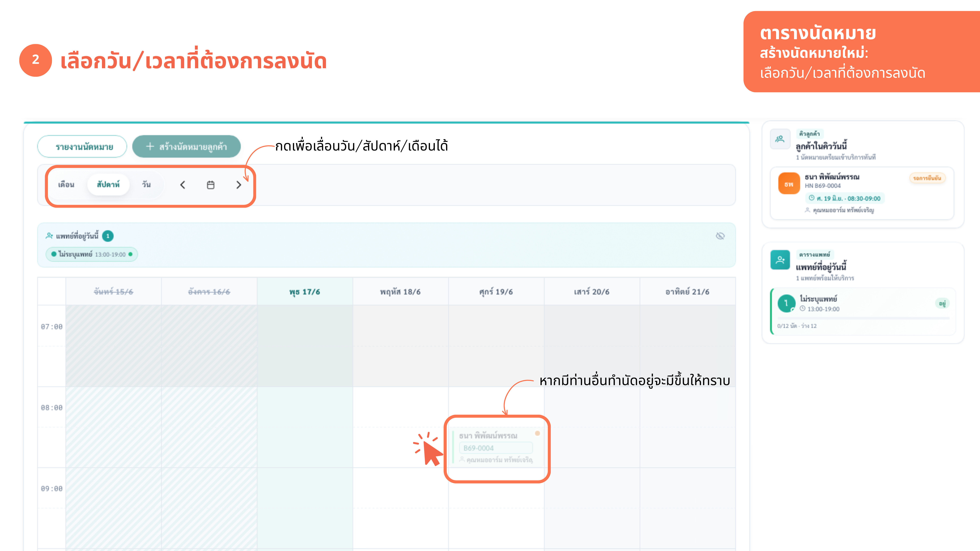Click the B69-0004 tag in calendar appointment
The width and height of the screenshot is (980, 551).
click(495, 448)
